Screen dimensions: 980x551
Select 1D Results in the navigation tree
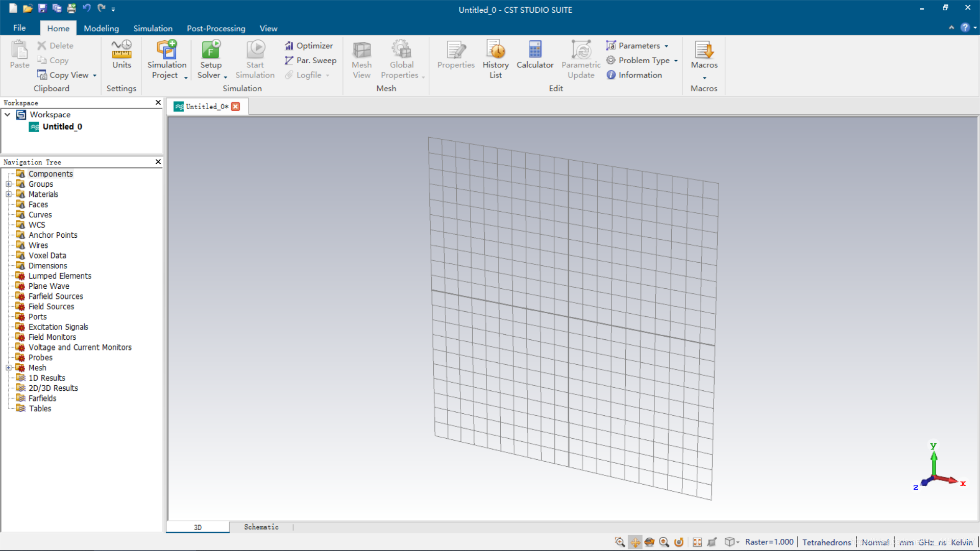(x=46, y=378)
